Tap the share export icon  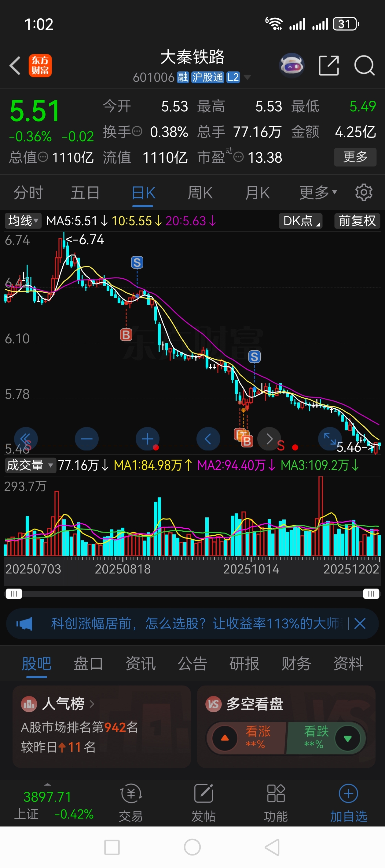329,65
